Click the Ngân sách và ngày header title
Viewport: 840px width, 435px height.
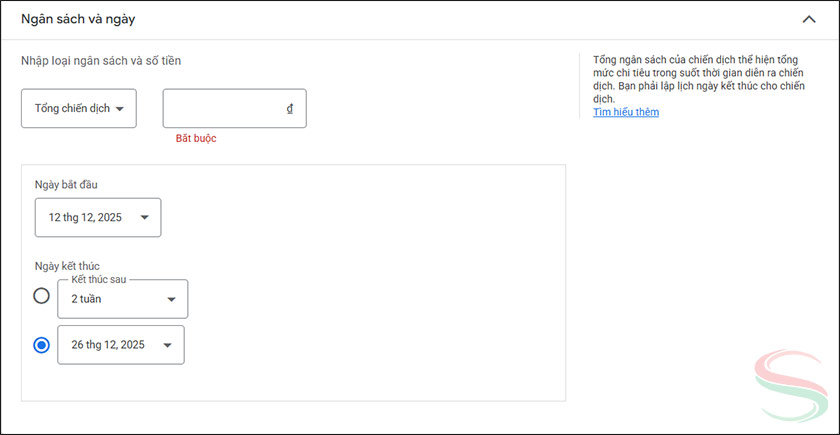pos(78,19)
